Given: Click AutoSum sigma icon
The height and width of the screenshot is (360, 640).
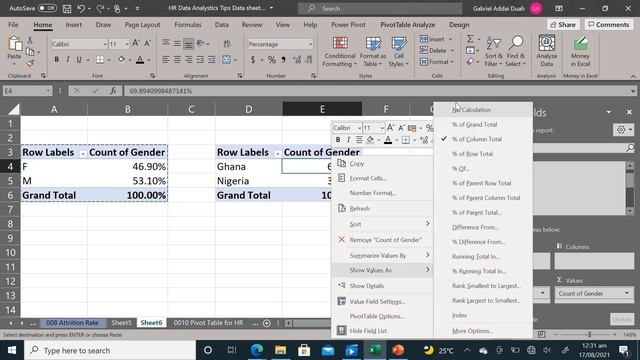Looking at the screenshot, I should [470, 39].
